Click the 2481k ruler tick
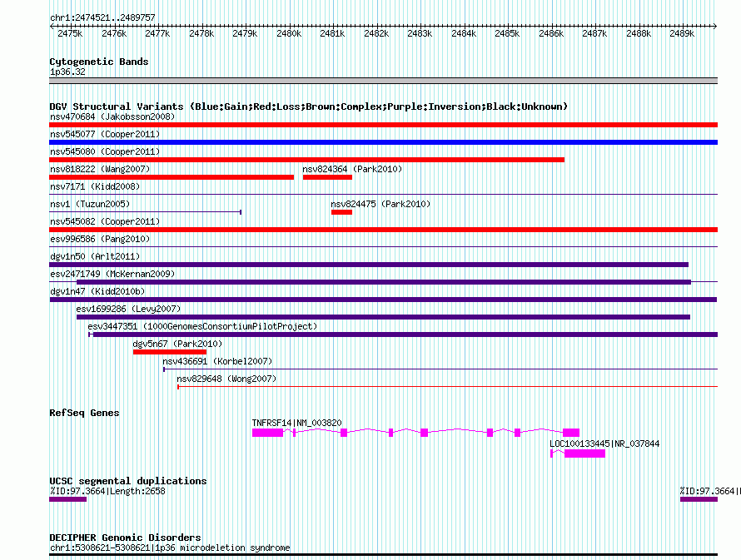This screenshot has height=560, width=741. 332,33
